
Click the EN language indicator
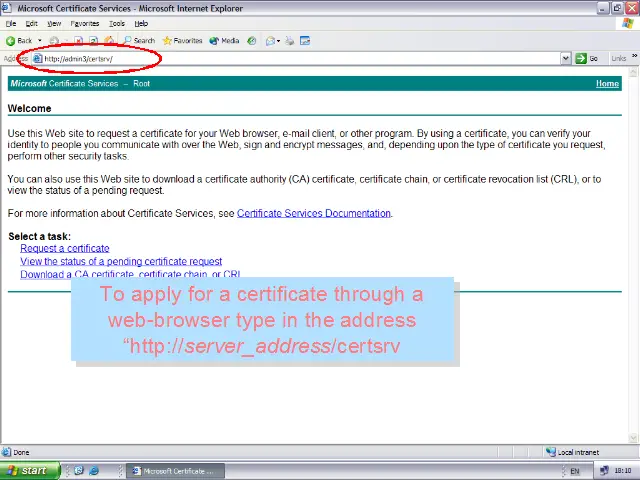(x=575, y=471)
